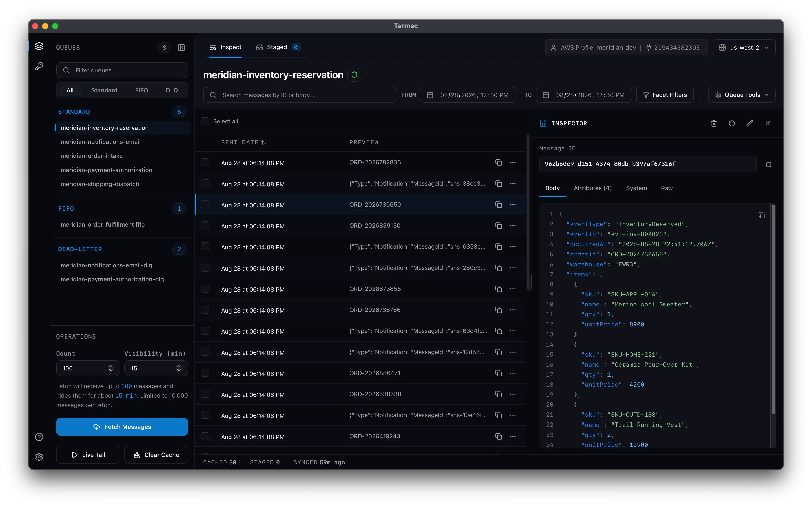Filter queues by DLQ type
Screen dimensions: 812x507
point(172,90)
